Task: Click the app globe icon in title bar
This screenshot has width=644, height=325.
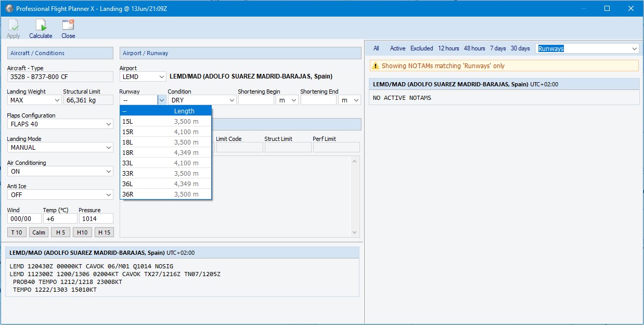Action: point(8,9)
